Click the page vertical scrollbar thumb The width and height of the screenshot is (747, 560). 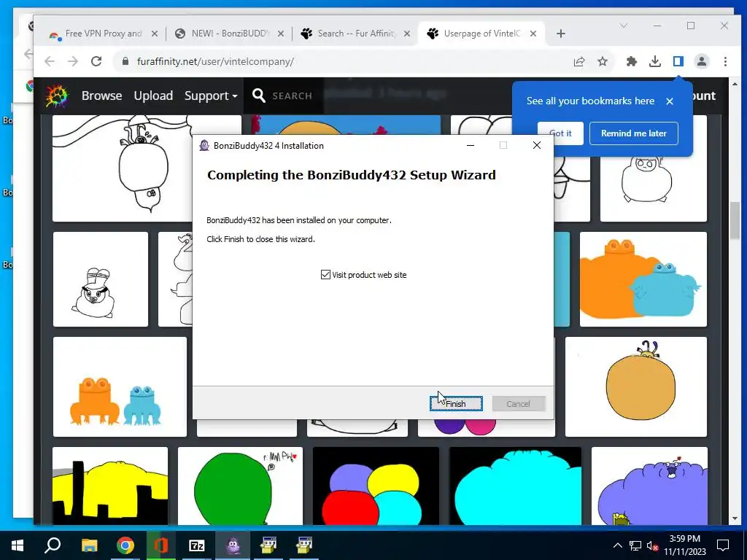(735, 221)
